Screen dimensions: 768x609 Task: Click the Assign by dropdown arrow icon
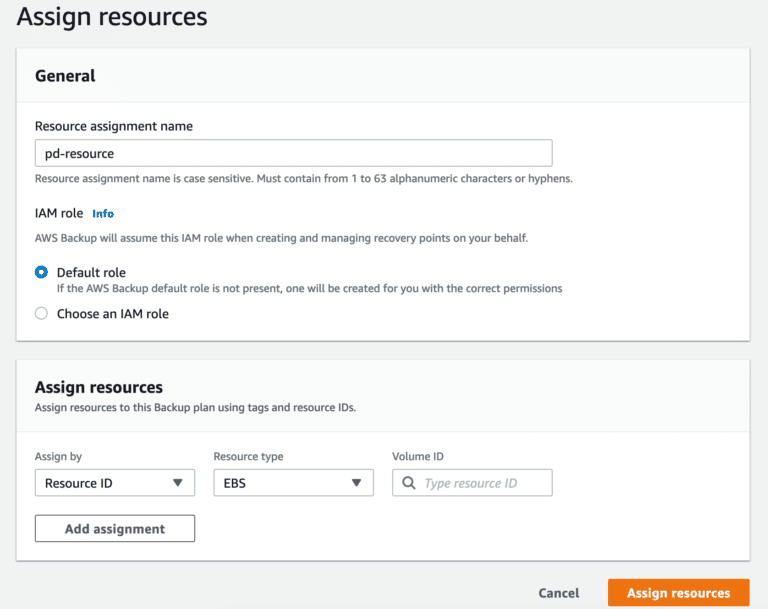pos(178,483)
